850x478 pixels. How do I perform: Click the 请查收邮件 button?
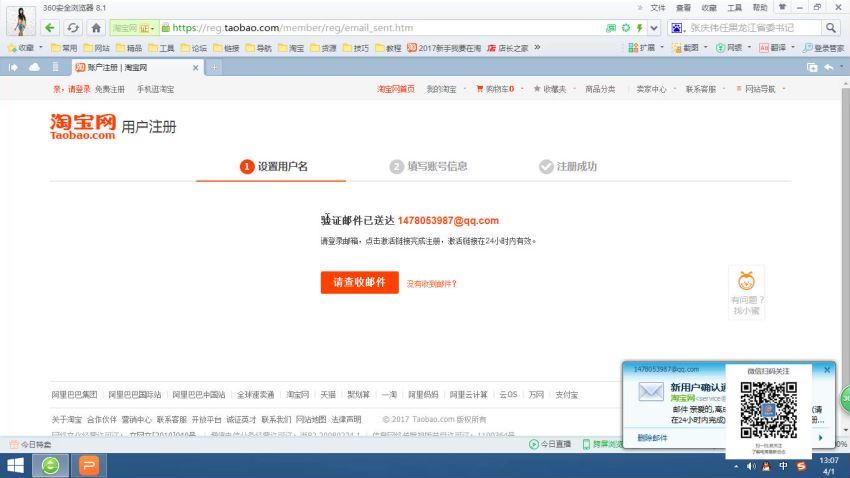[359, 282]
